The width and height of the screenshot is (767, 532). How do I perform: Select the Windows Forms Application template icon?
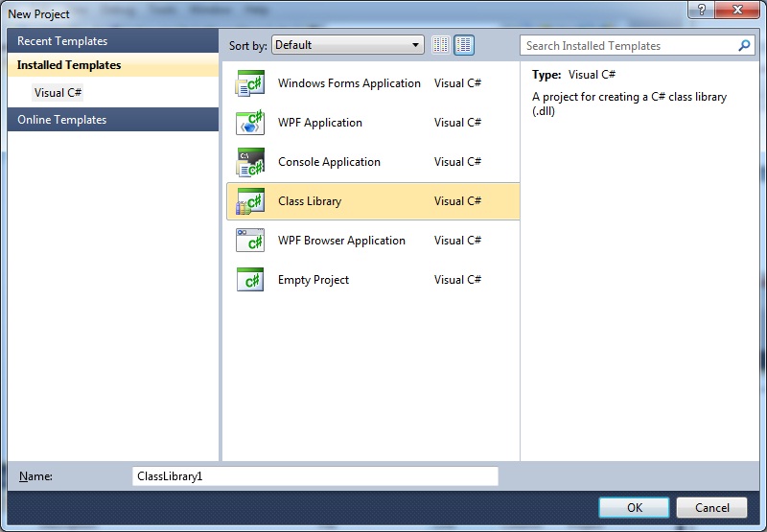(x=250, y=83)
